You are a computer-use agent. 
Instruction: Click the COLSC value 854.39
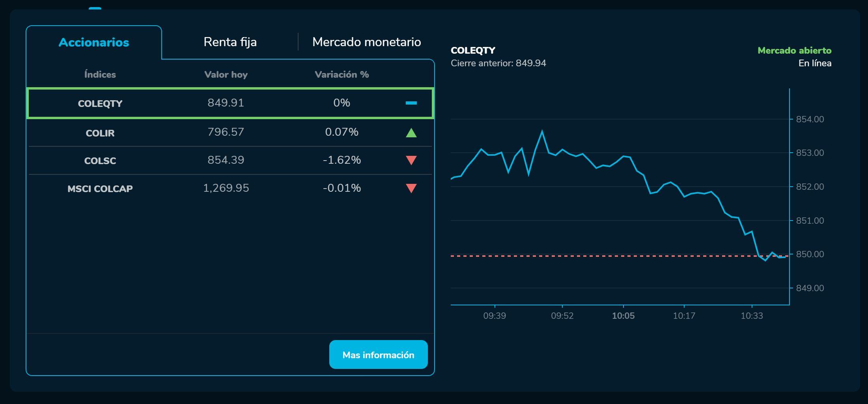[226, 160]
